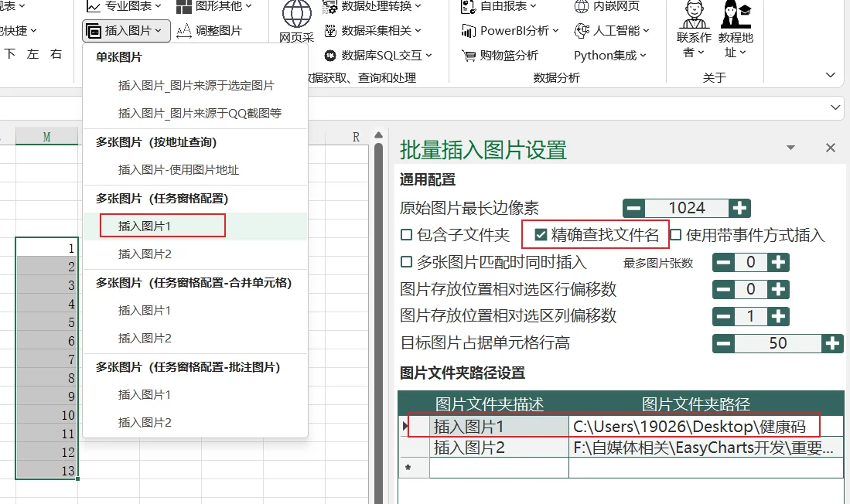The height and width of the screenshot is (504, 850).
Task: Decrease 目标图片占据单元格行高 value
Action: click(724, 343)
